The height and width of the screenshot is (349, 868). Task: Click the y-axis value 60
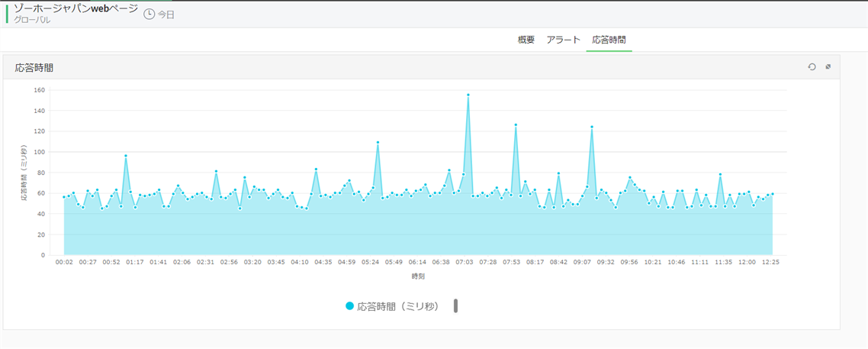[x=41, y=193]
